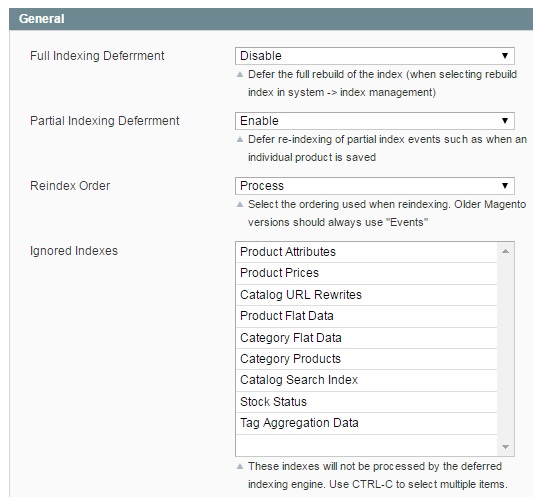This screenshot has height=497, width=533.
Task: Select Product Attributes in Ignored Indexes
Action: (x=366, y=252)
